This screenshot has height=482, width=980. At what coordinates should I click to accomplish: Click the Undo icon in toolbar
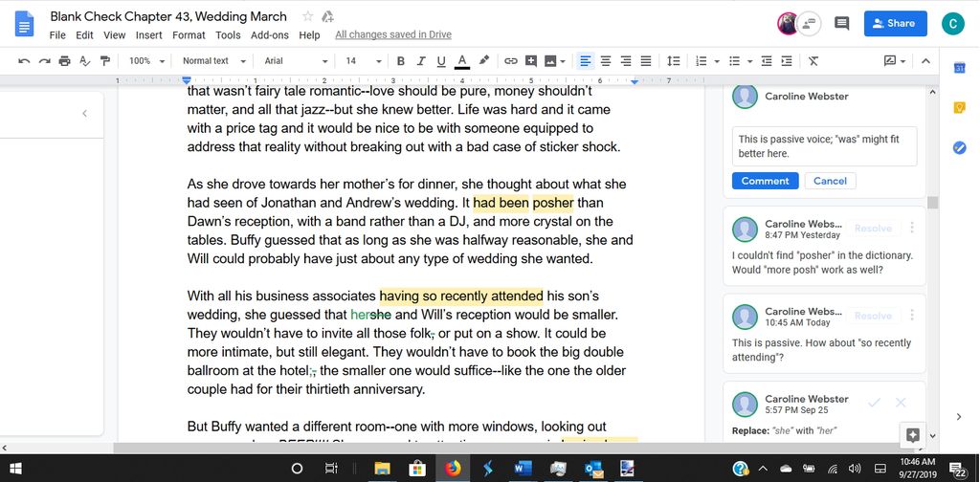24,61
